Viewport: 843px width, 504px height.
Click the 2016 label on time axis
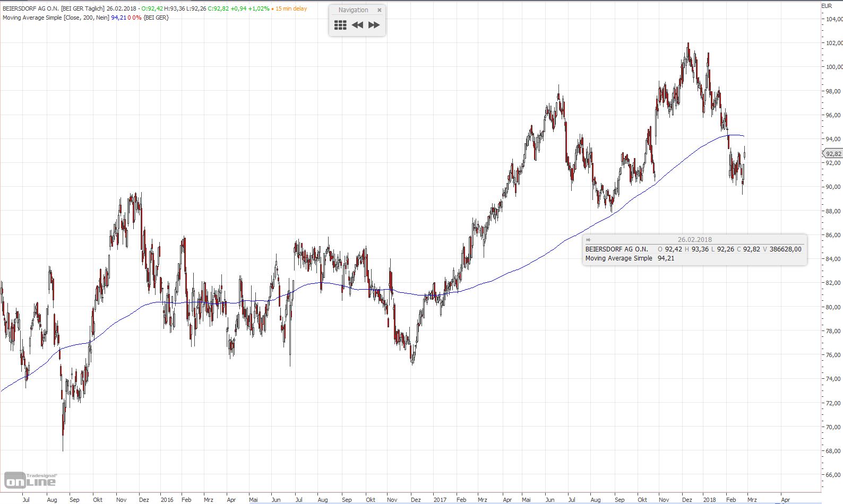pos(167,500)
